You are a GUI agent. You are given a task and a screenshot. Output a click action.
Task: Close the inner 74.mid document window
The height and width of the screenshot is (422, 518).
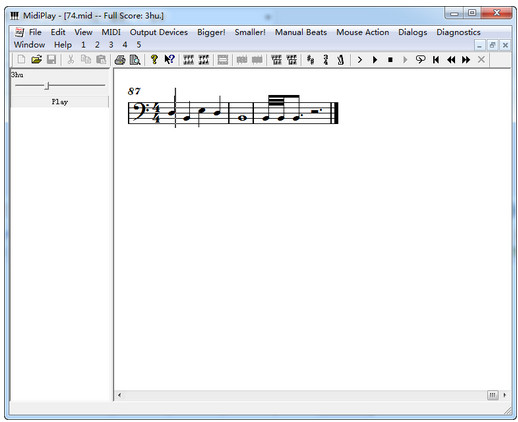(505, 45)
